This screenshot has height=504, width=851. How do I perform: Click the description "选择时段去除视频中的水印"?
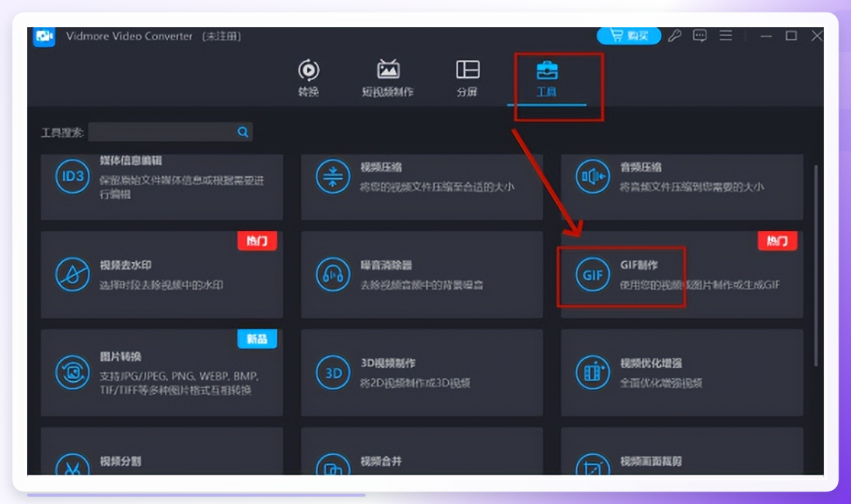[x=161, y=285]
